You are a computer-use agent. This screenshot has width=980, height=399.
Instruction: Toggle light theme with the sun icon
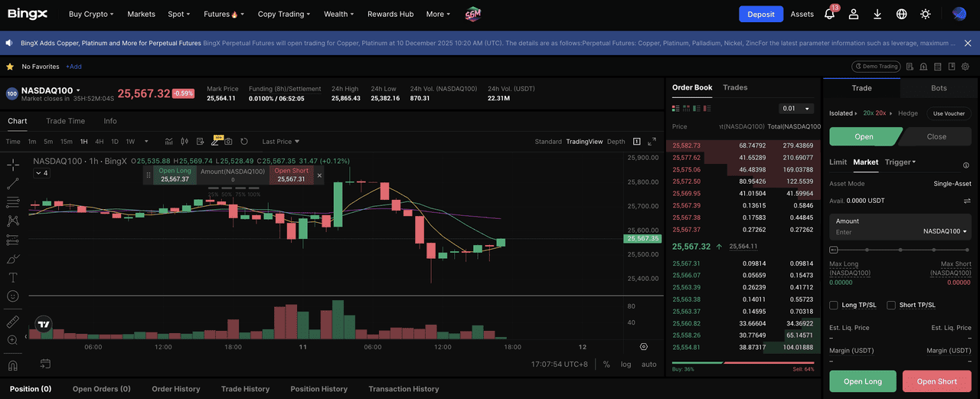pyautogui.click(x=926, y=14)
